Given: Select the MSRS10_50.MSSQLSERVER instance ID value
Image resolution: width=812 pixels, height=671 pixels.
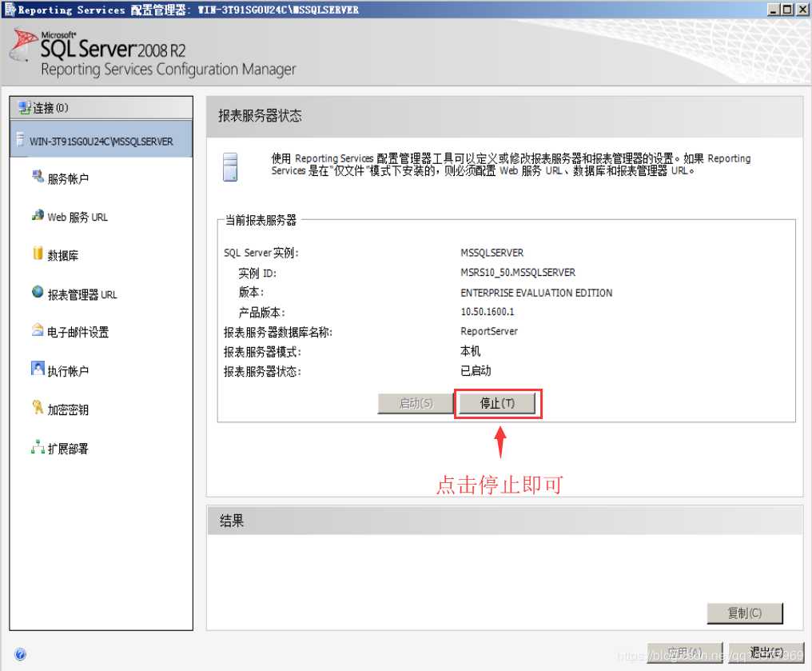Looking at the screenshot, I should pyautogui.click(x=518, y=273).
